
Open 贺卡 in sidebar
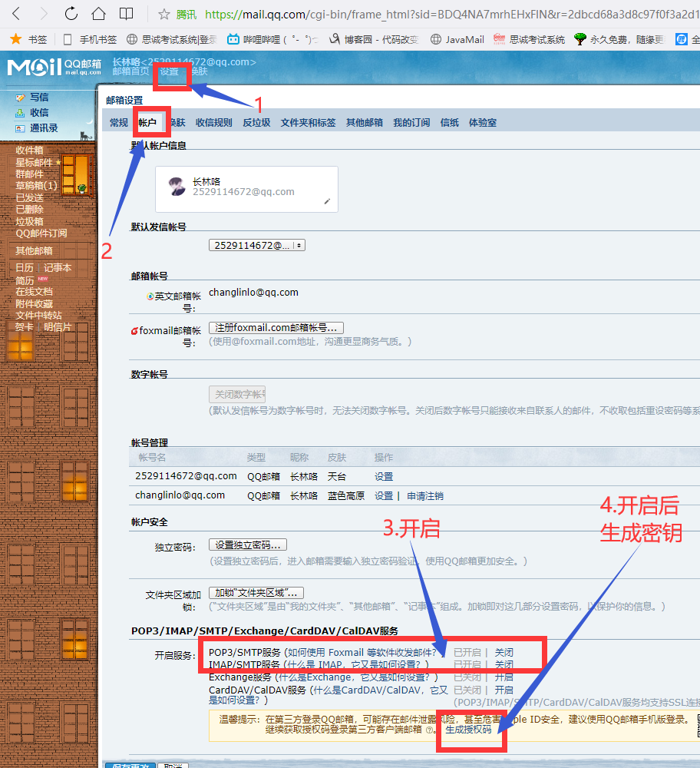point(24,326)
